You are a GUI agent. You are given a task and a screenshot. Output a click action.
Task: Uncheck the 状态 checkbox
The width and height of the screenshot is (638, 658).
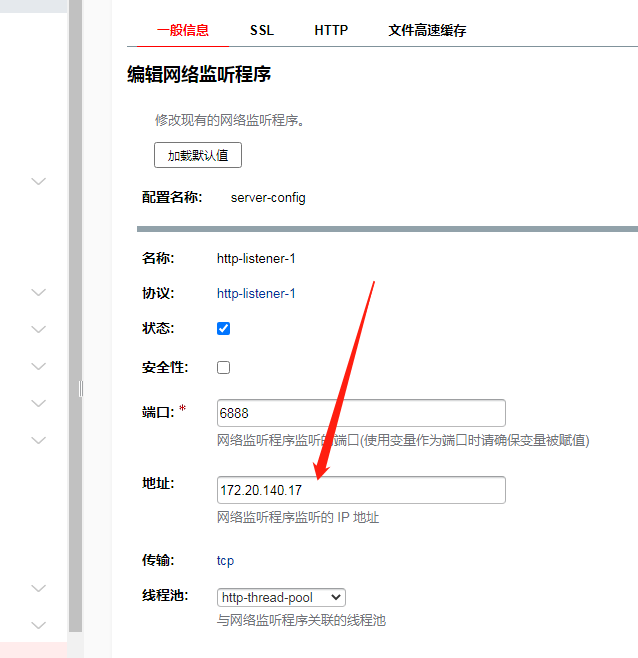[224, 329]
